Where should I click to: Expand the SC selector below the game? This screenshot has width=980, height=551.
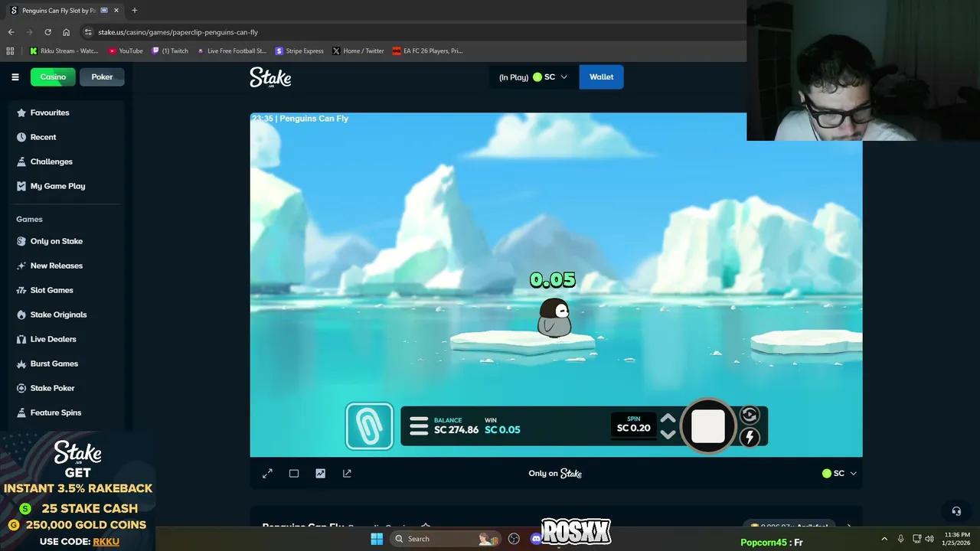839,473
